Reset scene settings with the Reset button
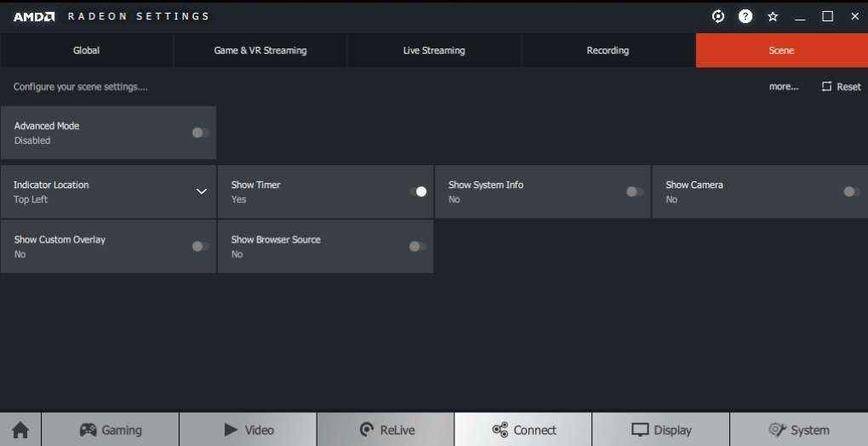Viewport: 868px width, 446px height. coord(841,87)
